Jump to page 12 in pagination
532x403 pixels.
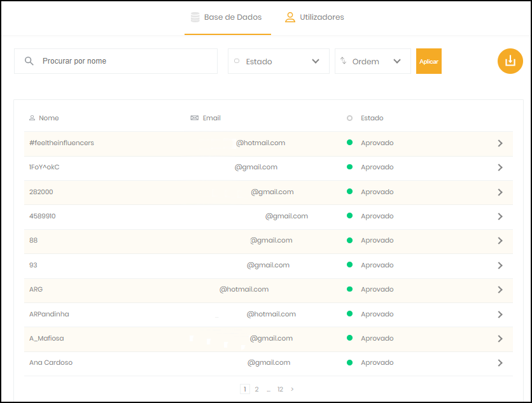click(280, 389)
